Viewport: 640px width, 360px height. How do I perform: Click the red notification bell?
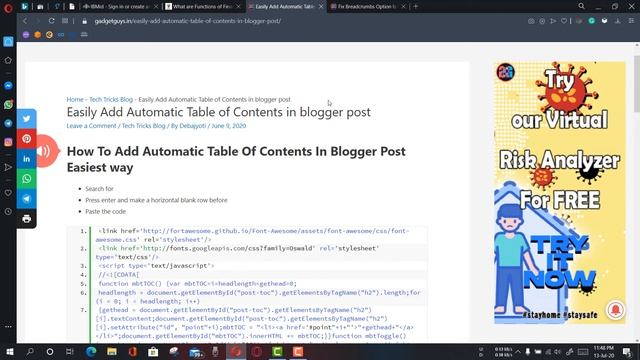(616, 310)
